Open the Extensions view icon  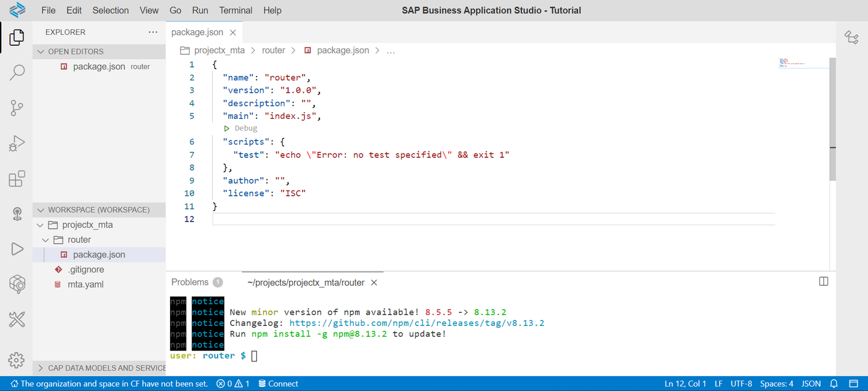pos(17,178)
